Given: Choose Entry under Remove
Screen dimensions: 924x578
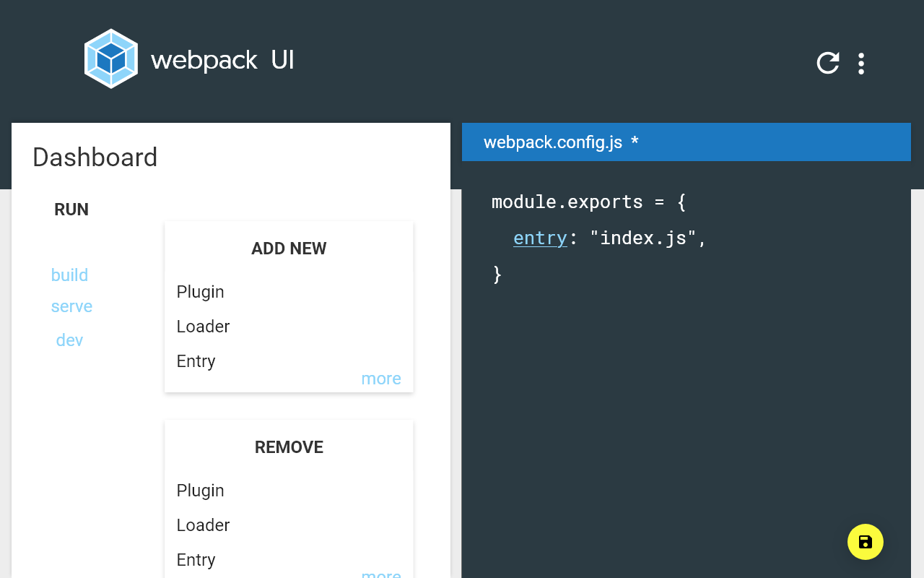Looking at the screenshot, I should (196, 560).
